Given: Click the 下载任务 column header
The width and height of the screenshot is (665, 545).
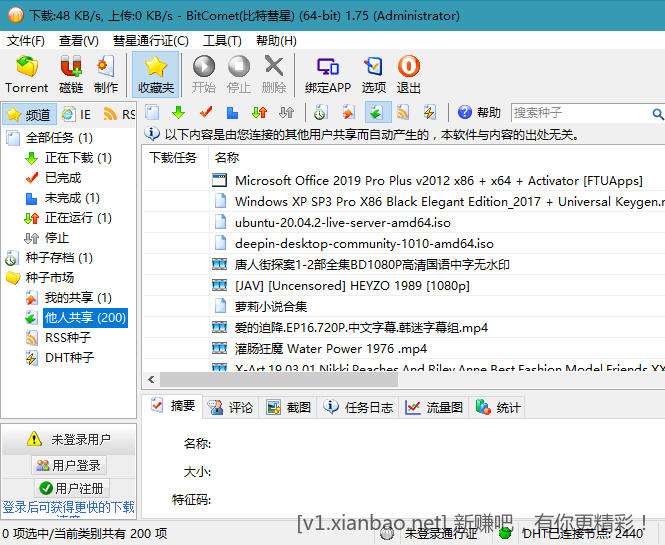Looking at the screenshot, I should tap(175, 158).
